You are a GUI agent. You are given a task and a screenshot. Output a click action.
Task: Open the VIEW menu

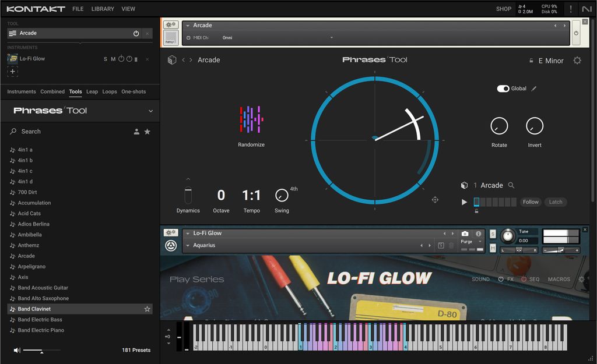[128, 9]
